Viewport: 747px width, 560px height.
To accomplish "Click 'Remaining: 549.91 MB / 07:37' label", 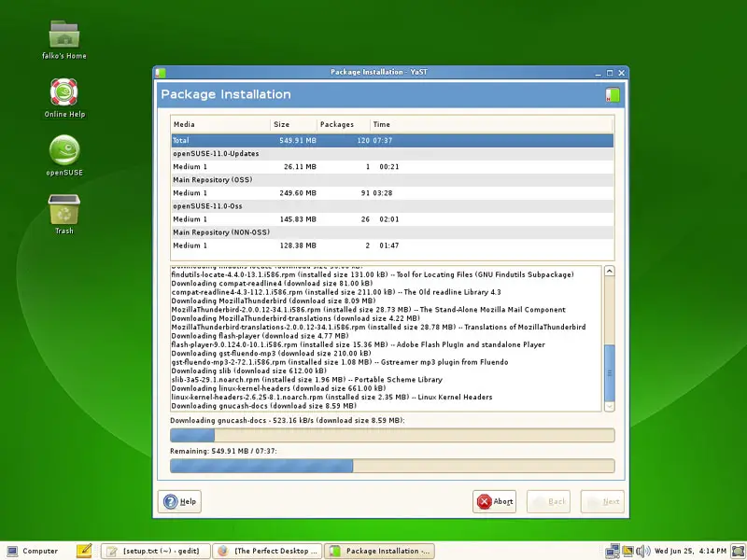I will [x=223, y=451].
